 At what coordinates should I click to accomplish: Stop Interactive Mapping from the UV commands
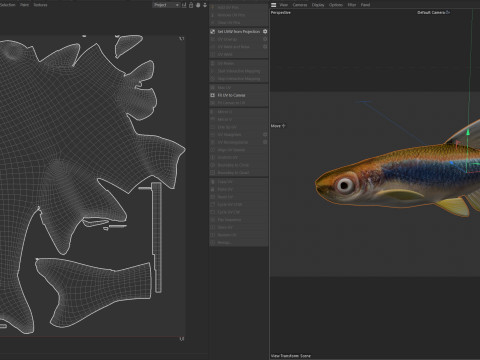239,79
